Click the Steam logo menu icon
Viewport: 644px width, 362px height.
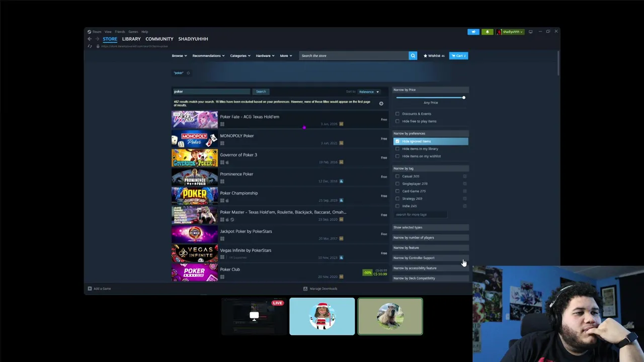[x=89, y=32]
